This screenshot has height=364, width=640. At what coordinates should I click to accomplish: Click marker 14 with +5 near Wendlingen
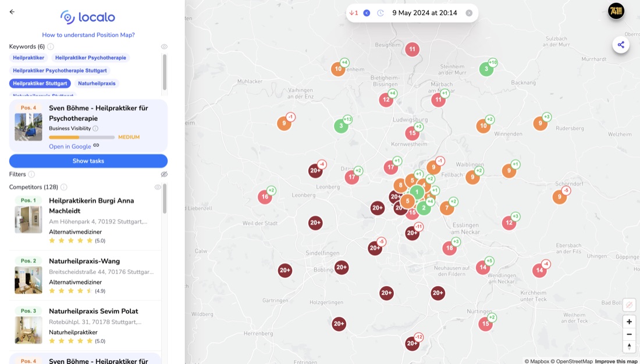click(x=483, y=267)
